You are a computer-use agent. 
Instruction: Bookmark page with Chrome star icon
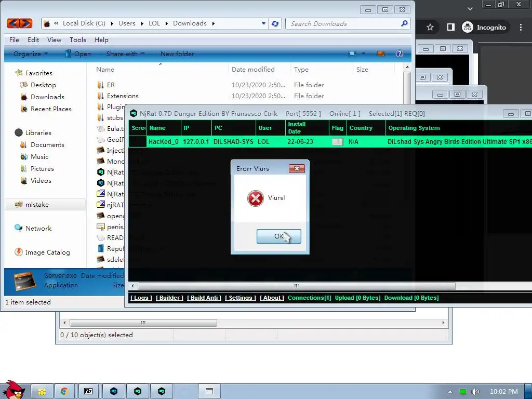click(x=430, y=27)
